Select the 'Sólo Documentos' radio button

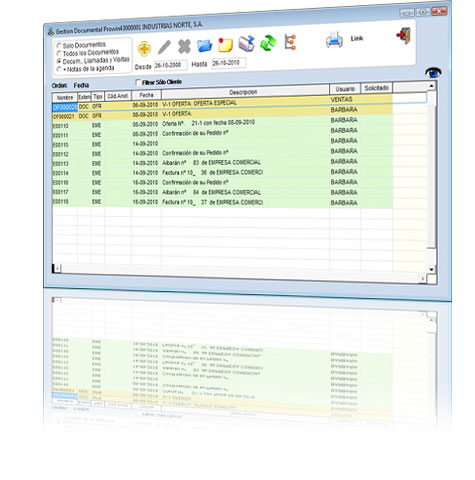click(59, 46)
